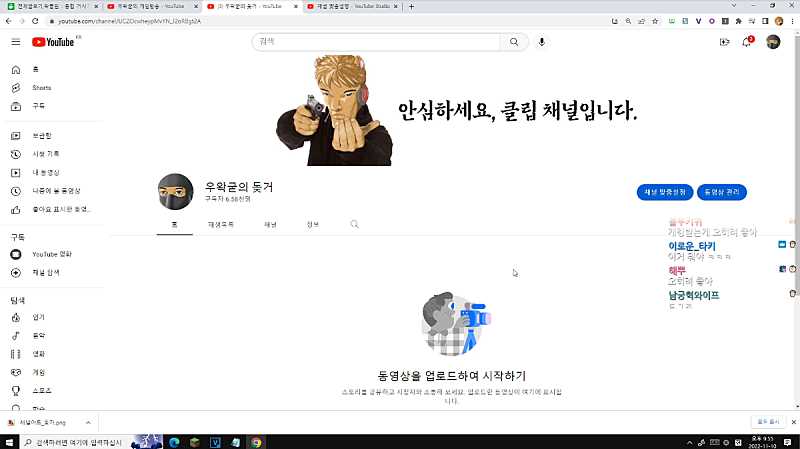Open downloaded 채널아트_돛거.png file
Viewport: 800px width, 449px height.
(x=41, y=422)
